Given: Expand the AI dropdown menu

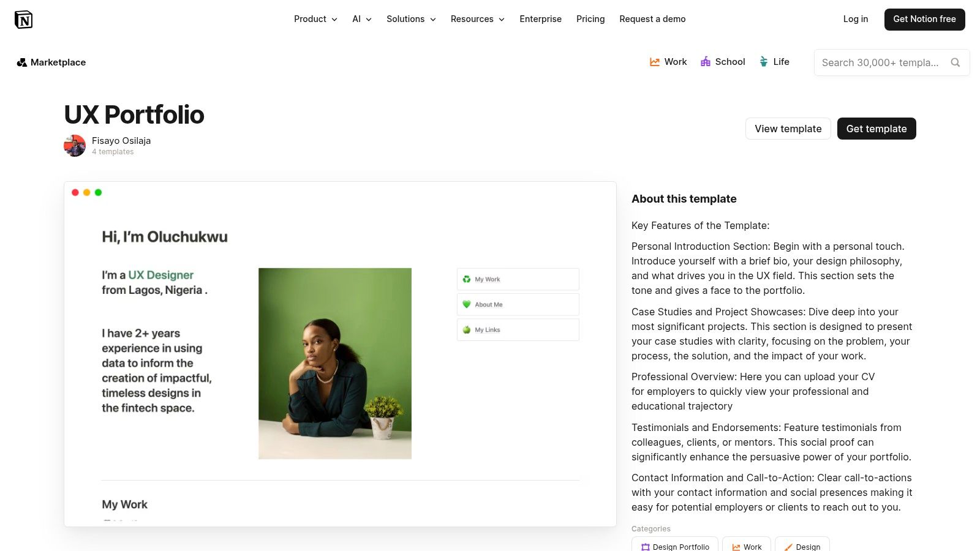Looking at the screenshot, I should tap(362, 19).
